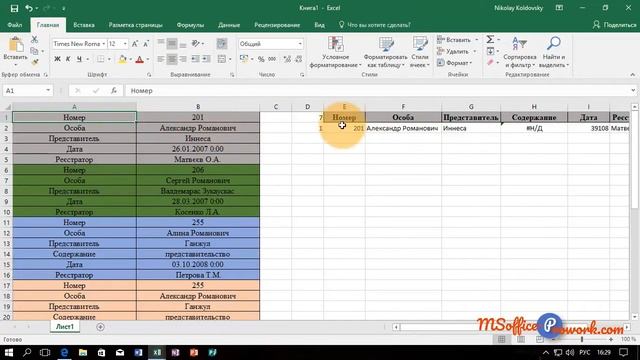Open Windows Start menu on the taskbar
The width and height of the screenshot is (640, 360).
click(x=9, y=352)
